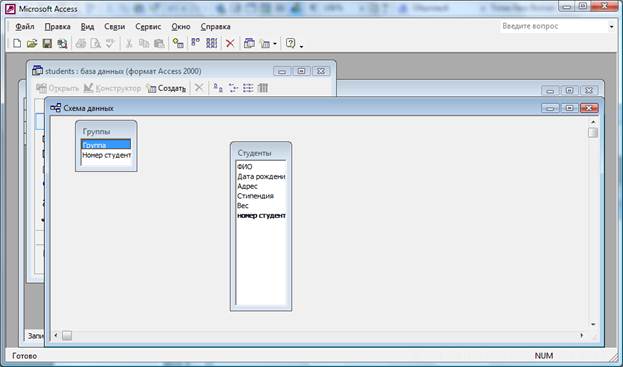Click the Студенты table title

click(x=254, y=153)
